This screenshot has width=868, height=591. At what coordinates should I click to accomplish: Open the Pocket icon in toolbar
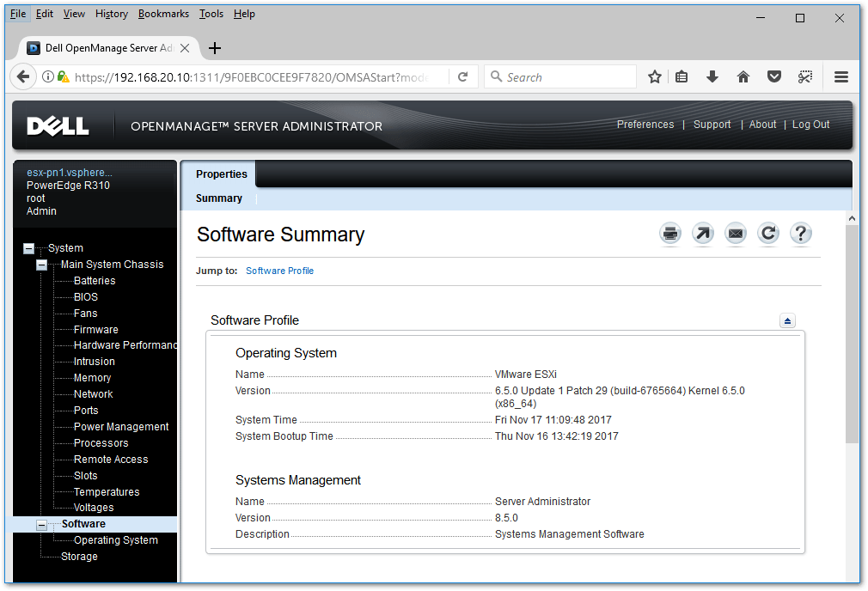[774, 77]
